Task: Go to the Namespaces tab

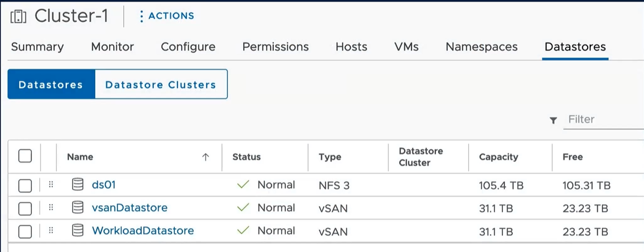Action: (481, 47)
